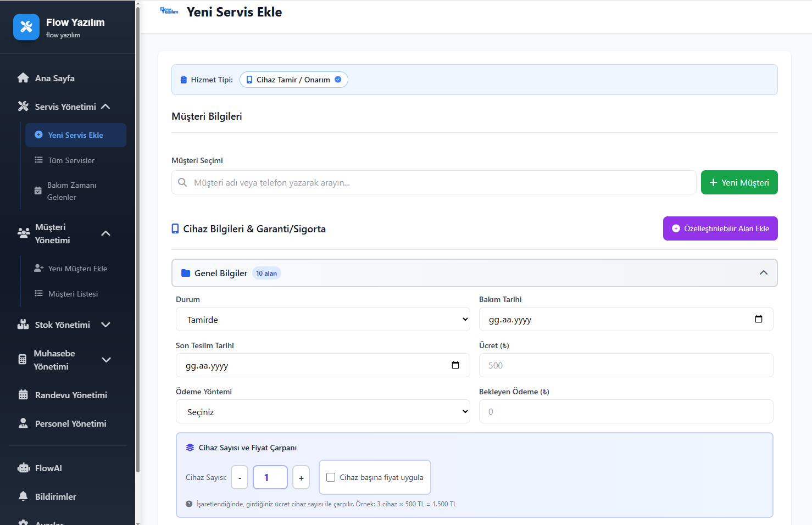This screenshot has width=812, height=525.
Task: Go to Tüm Servisler
Action: tap(71, 160)
